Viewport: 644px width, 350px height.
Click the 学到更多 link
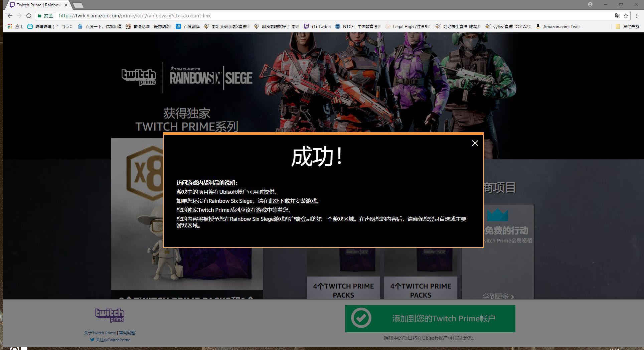point(498,296)
